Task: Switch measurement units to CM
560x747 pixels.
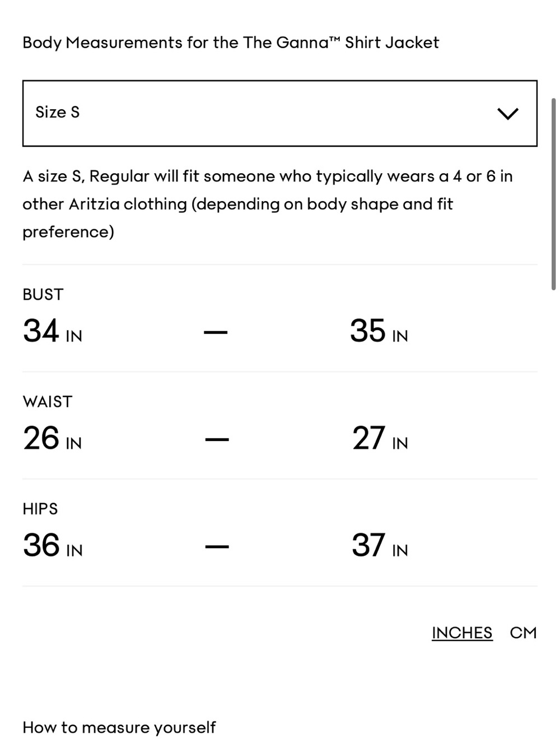Action: coord(523,633)
